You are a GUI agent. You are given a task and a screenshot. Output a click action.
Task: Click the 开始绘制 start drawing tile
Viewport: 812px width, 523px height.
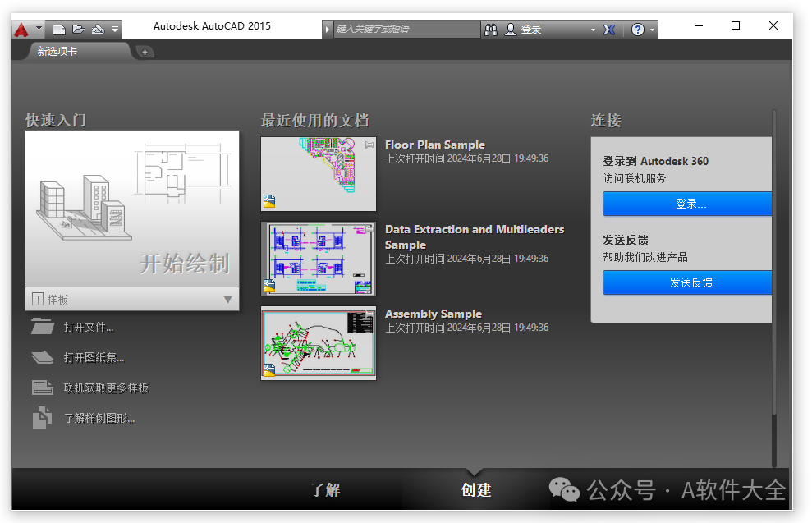132,209
